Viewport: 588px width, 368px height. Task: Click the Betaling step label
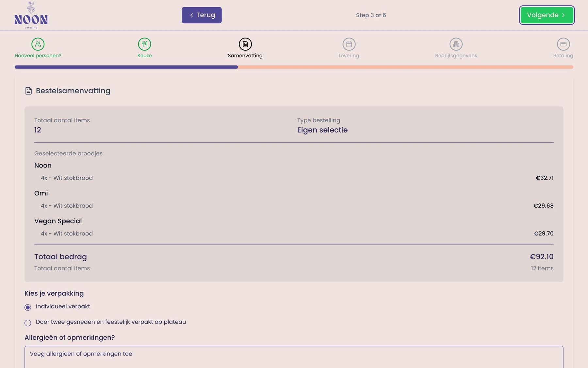[563, 56]
